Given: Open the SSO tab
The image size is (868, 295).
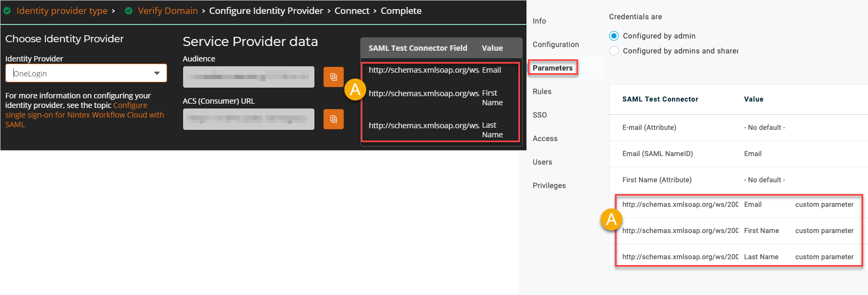Looking at the screenshot, I should [x=540, y=115].
